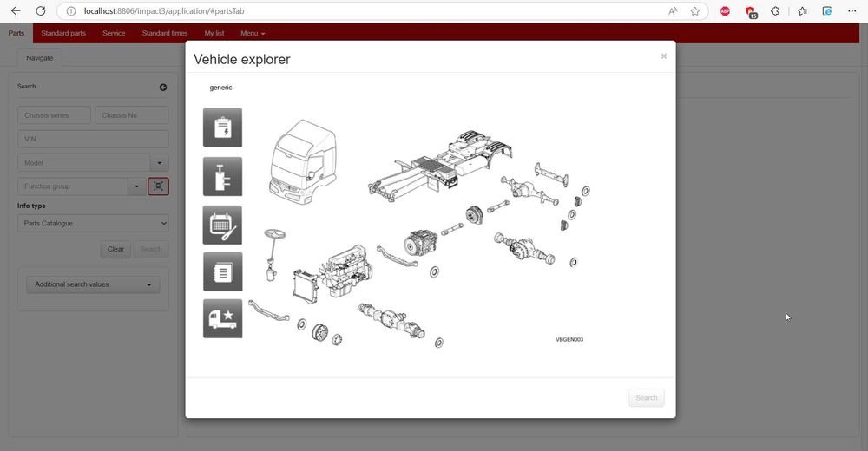Focus the Chassis series input field
The height and width of the screenshot is (451, 868).
pos(54,115)
